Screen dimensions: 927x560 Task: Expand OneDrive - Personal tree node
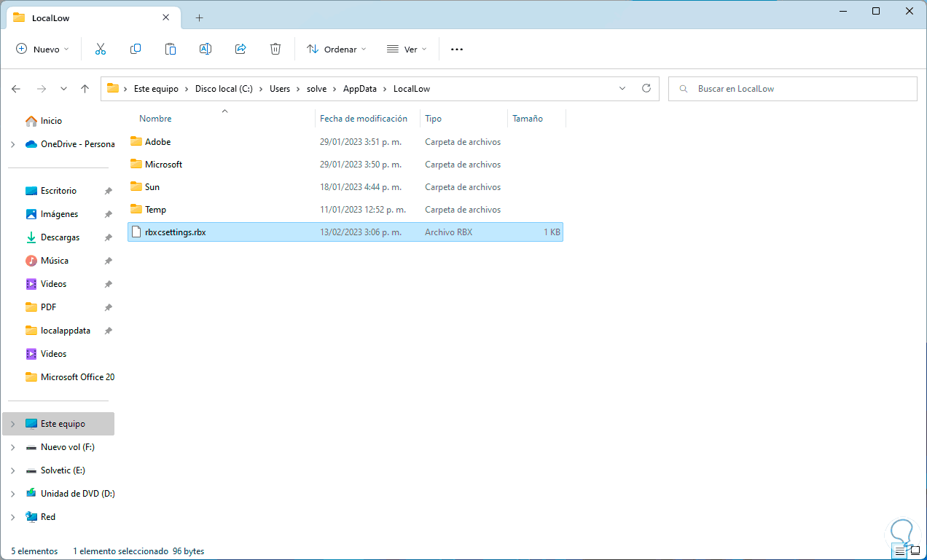click(x=12, y=144)
